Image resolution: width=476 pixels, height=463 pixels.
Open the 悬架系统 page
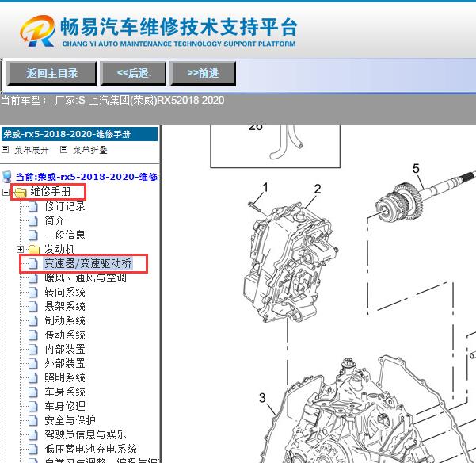(65, 306)
